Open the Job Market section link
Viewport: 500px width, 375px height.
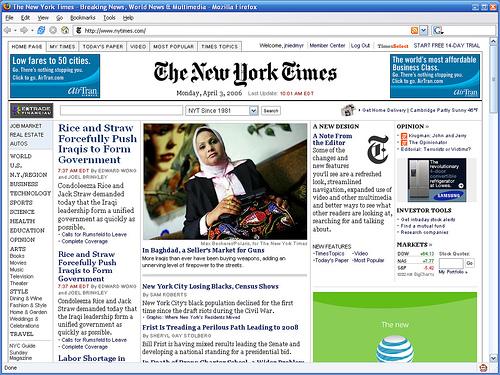coord(26,126)
